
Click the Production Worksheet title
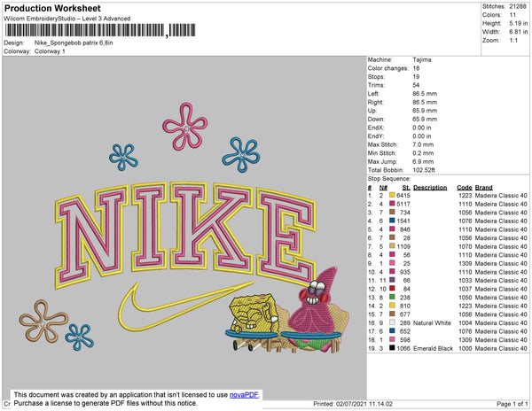(x=52, y=8)
